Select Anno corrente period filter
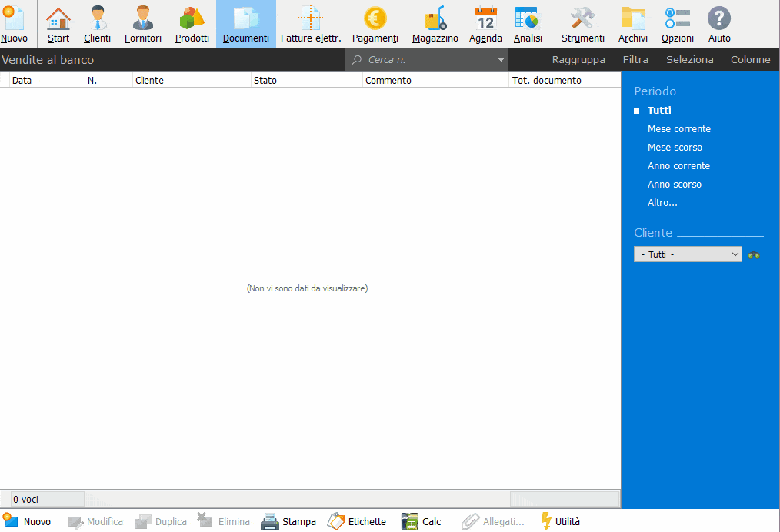The width and height of the screenshot is (780, 532). click(x=678, y=165)
